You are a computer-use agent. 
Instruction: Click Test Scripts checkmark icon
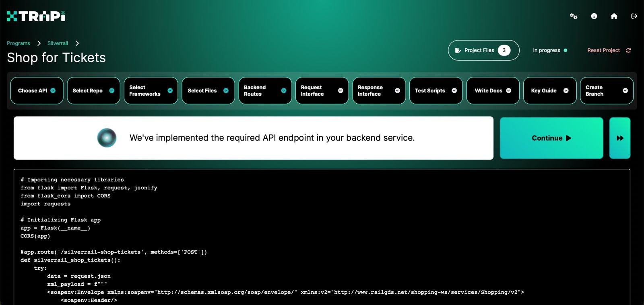[454, 90]
